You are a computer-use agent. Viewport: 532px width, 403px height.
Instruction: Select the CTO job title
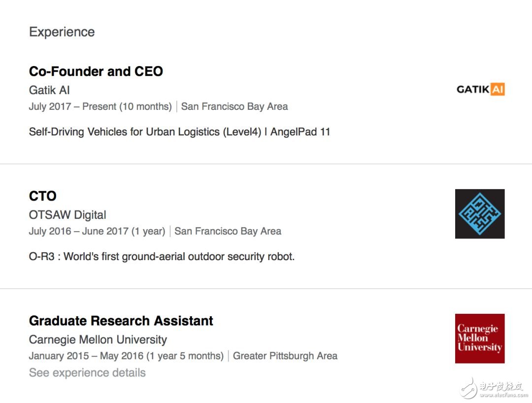[43, 196]
